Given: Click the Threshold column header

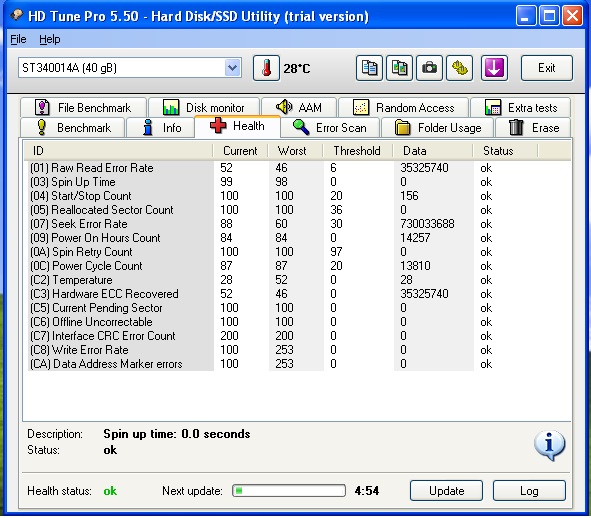Looking at the screenshot, I should point(358,151).
